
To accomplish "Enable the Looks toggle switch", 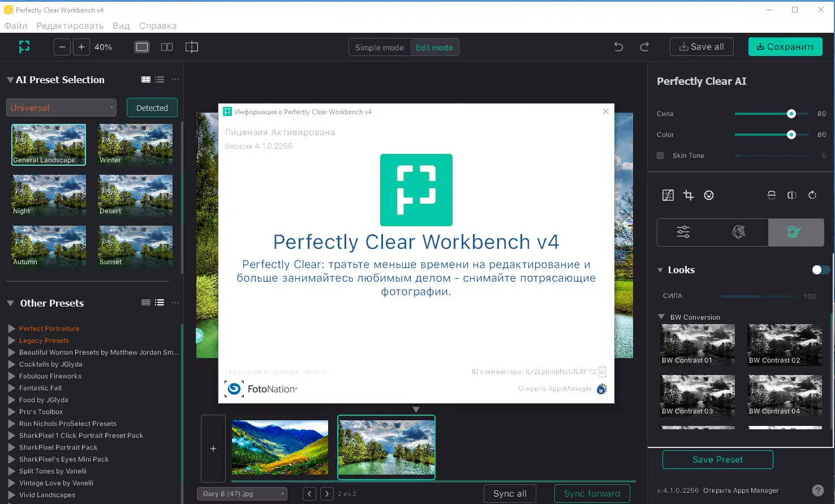I will [x=820, y=270].
